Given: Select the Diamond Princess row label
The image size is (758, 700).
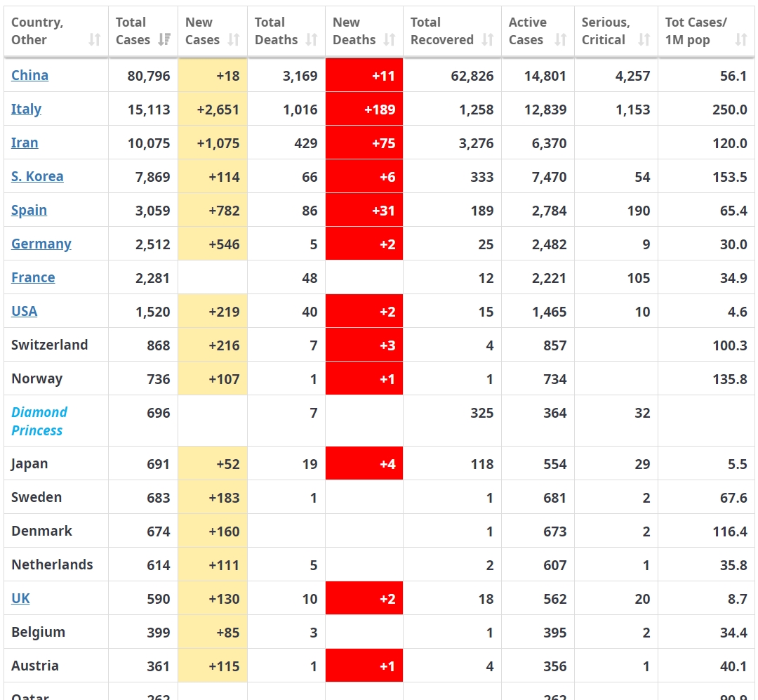Looking at the screenshot, I should coord(39,421).
